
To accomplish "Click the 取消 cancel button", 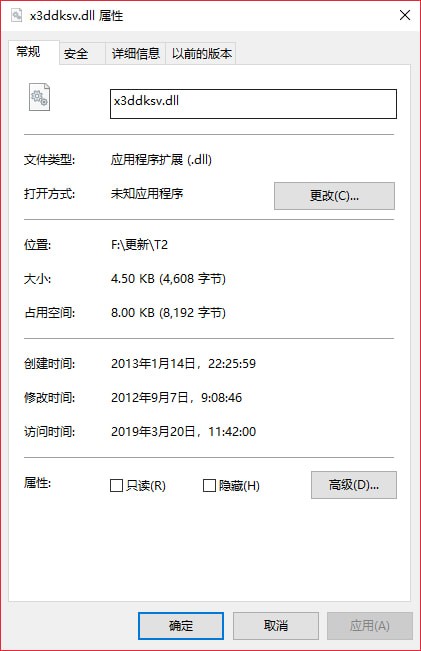I will [276, 626].
